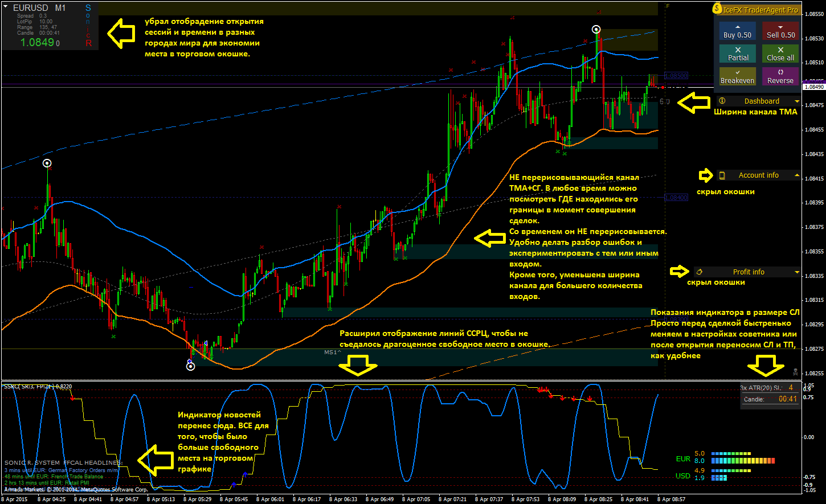Click the Candle 00:00:41 timer in info panel
This screenshot has height=504, width=826.
pos(38,33)
